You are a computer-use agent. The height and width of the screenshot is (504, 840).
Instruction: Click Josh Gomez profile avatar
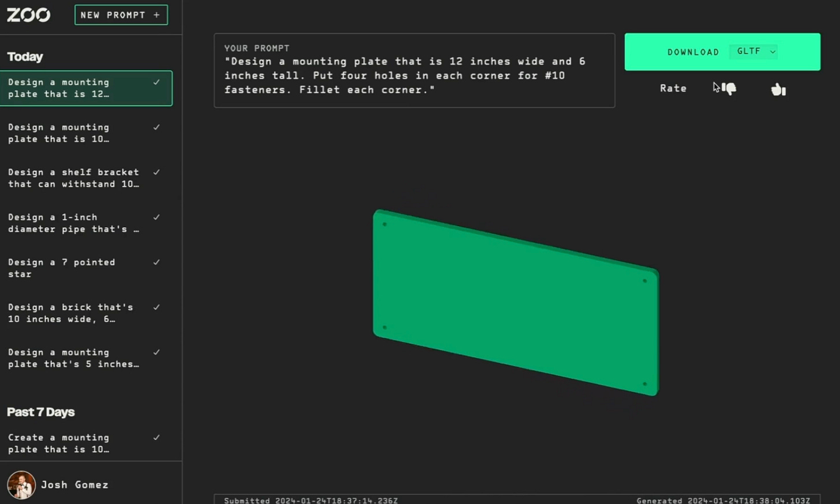21,485
